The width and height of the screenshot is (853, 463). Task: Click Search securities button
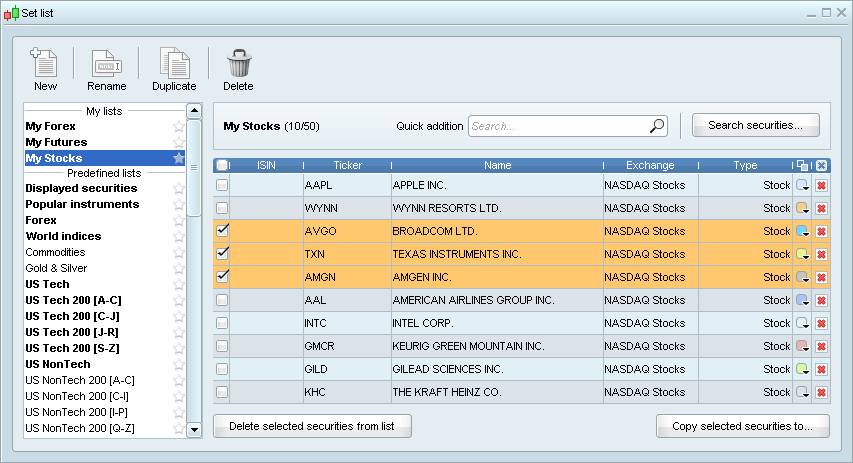756,125
